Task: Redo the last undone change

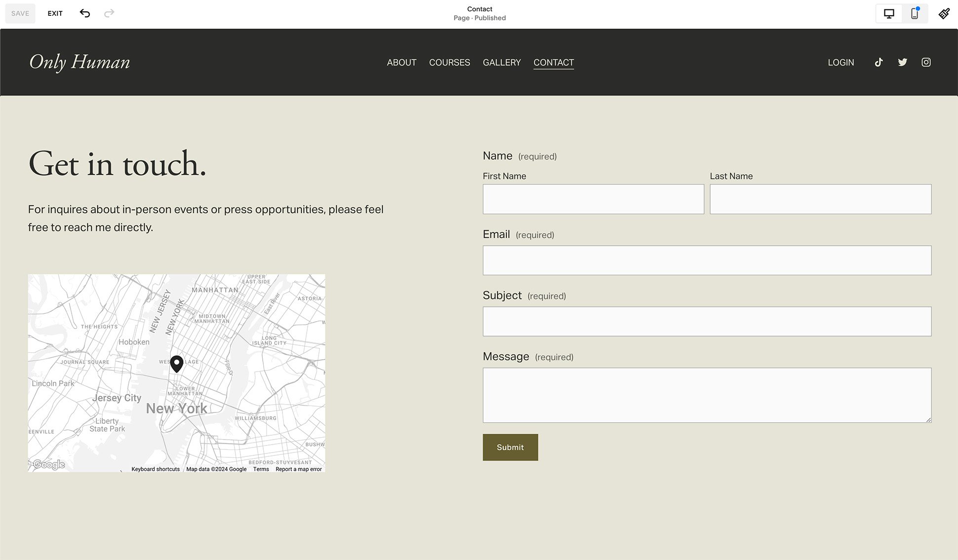Action: click(x=109, y=13)
